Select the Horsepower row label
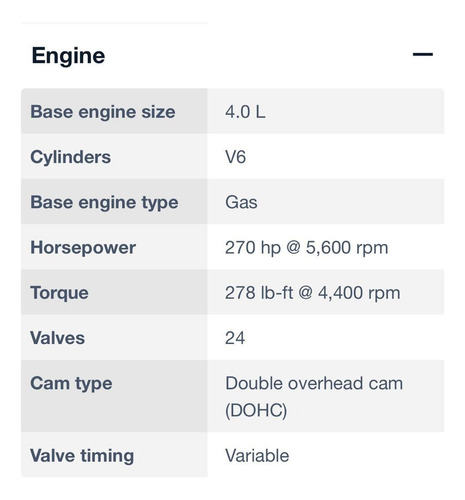Image resolution: width=465 pixels, height=500 pixels. tap(83, 247)
